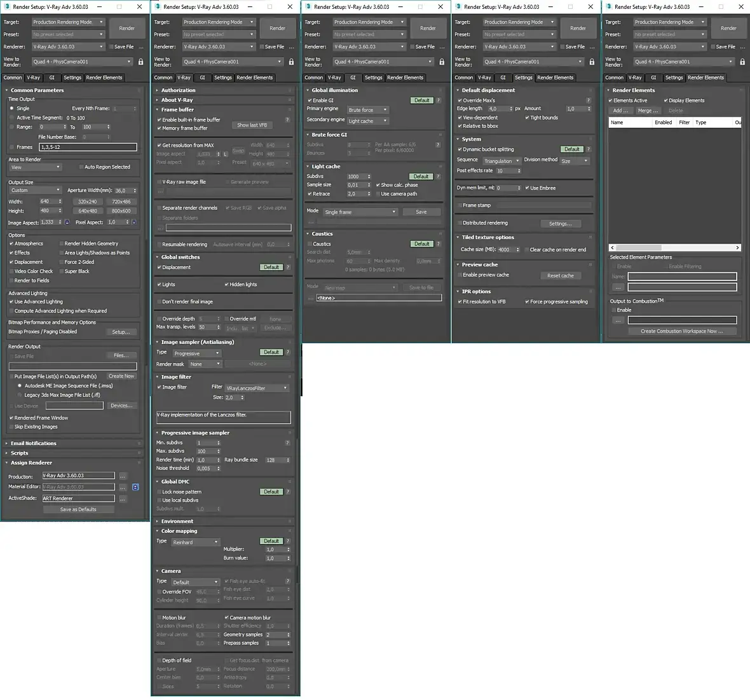
Task: Switch to the Common tab in the Render Elements window
Action: tap(614, 78)
